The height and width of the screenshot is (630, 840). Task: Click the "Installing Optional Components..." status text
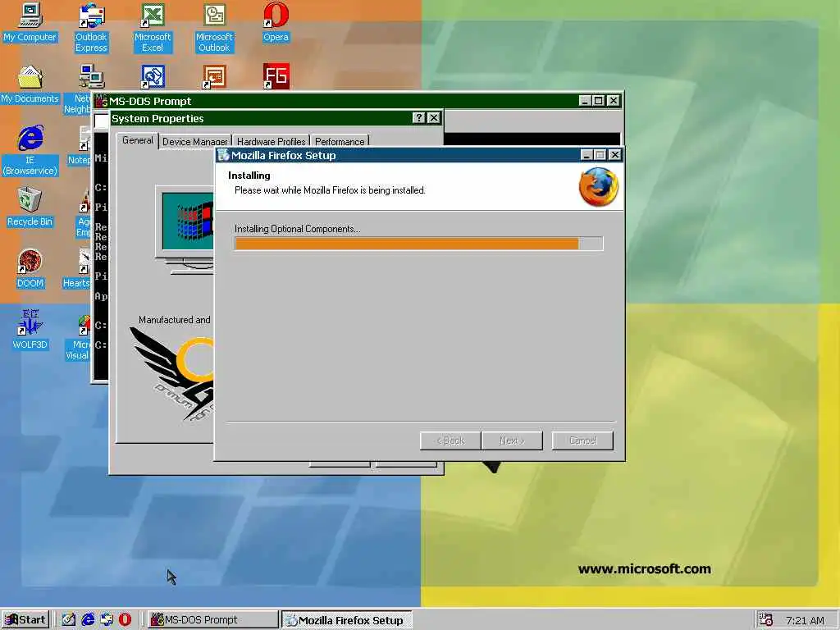pyautogui.click(x=297, y=229)
